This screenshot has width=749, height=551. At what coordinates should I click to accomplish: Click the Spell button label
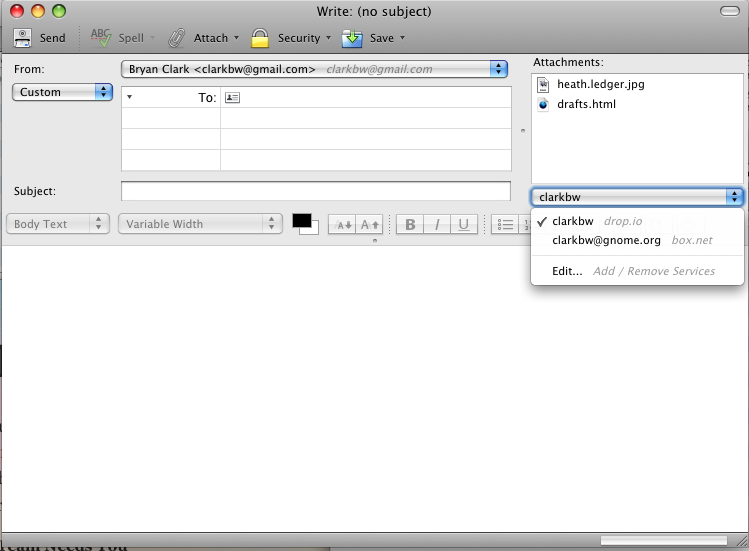tap(131, 38)
